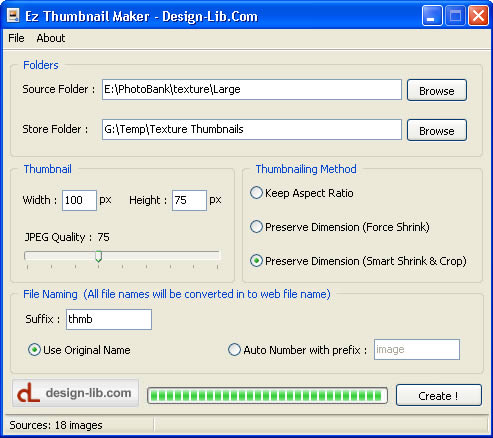Browse for the Source Folder

pyautogui.click(x=437, y=90)
